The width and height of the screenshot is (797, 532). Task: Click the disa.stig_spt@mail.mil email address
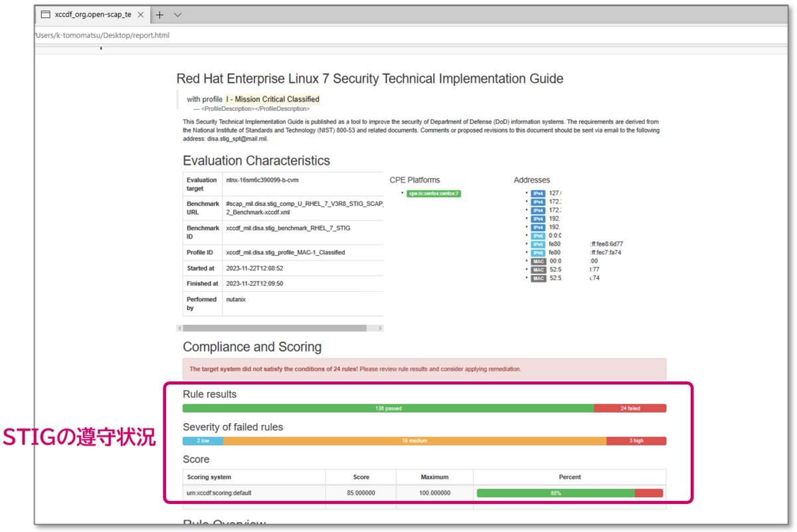tap(238, 139)
